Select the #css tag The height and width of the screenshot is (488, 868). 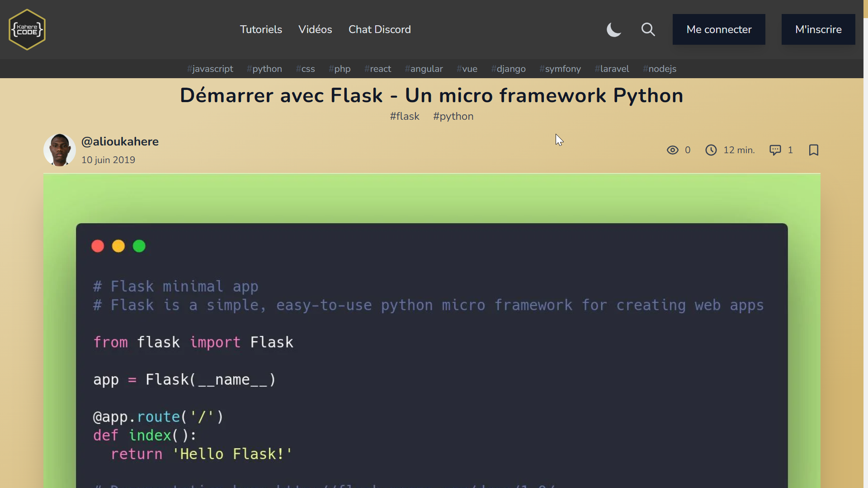306,69
